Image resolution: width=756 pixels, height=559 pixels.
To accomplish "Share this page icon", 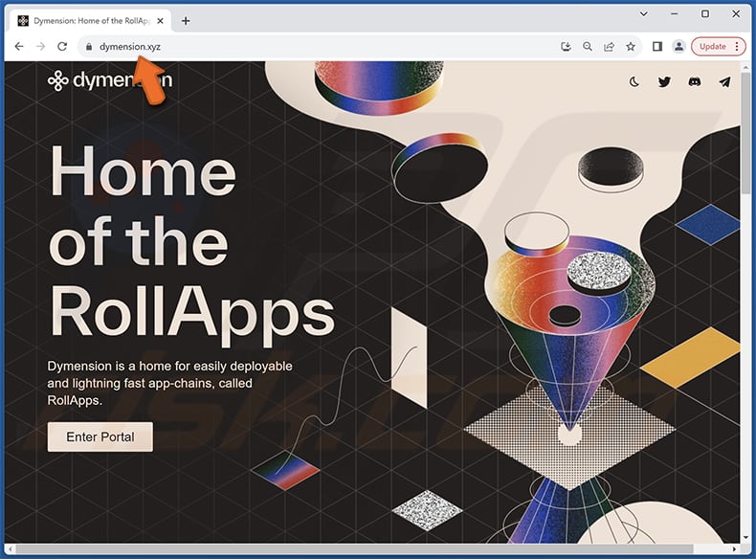I will pyautogui.click(x=609, y=46).
